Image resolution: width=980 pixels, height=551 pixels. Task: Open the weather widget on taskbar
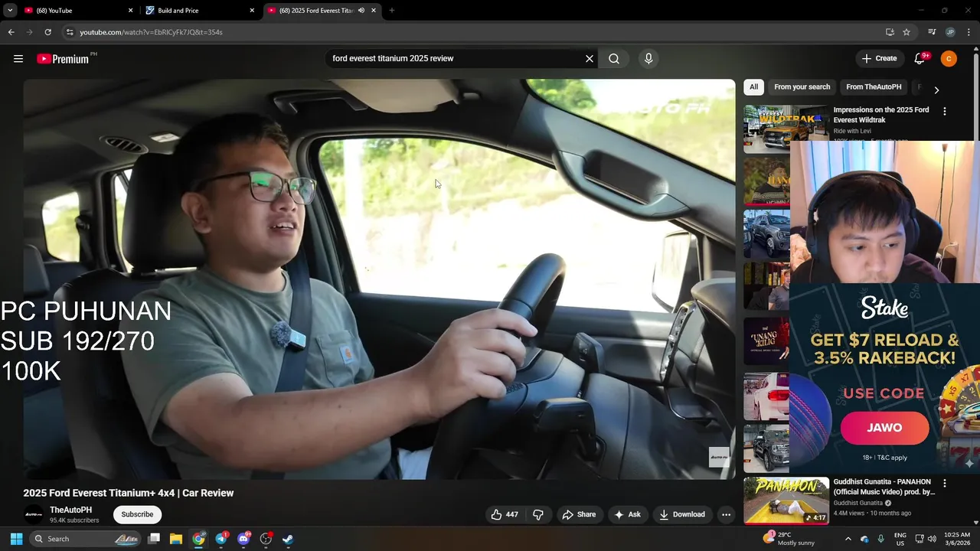789,539
